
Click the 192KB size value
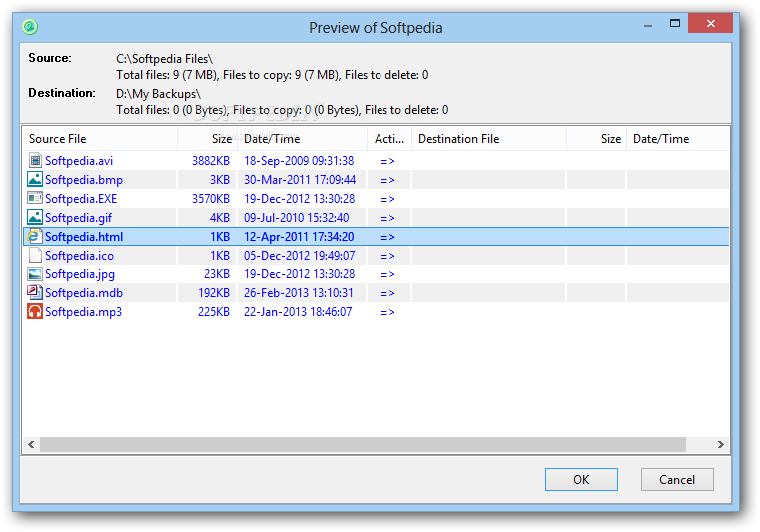pos(214,293)
